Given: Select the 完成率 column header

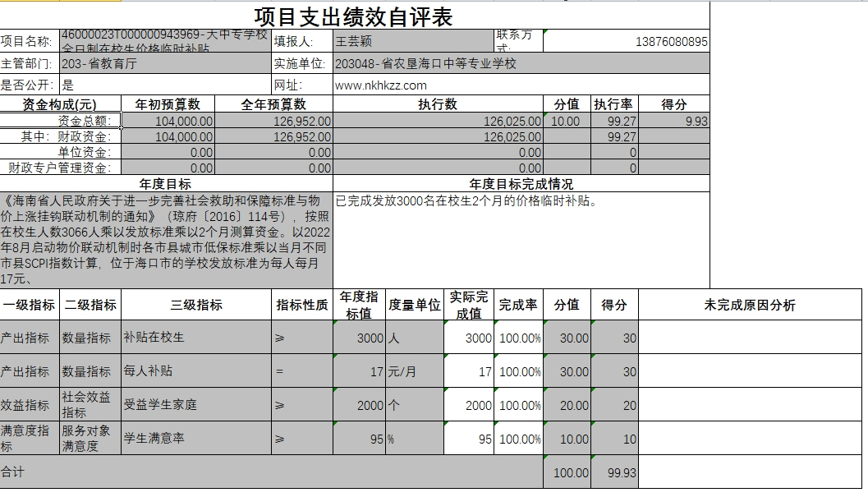Looking at the screenshot, I should (518, 305).
